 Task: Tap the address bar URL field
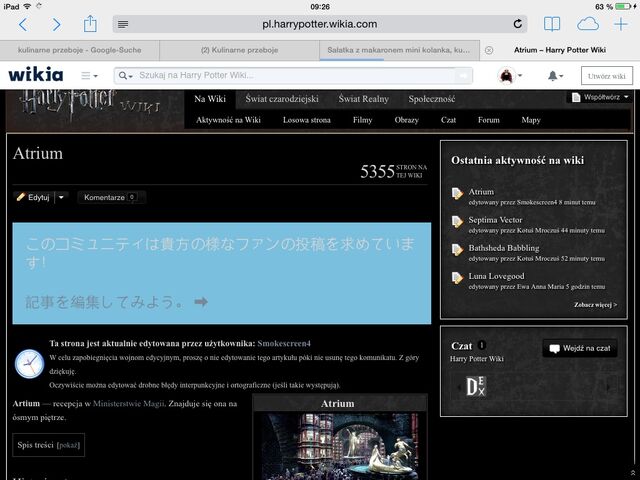click(x=320, y=24)
